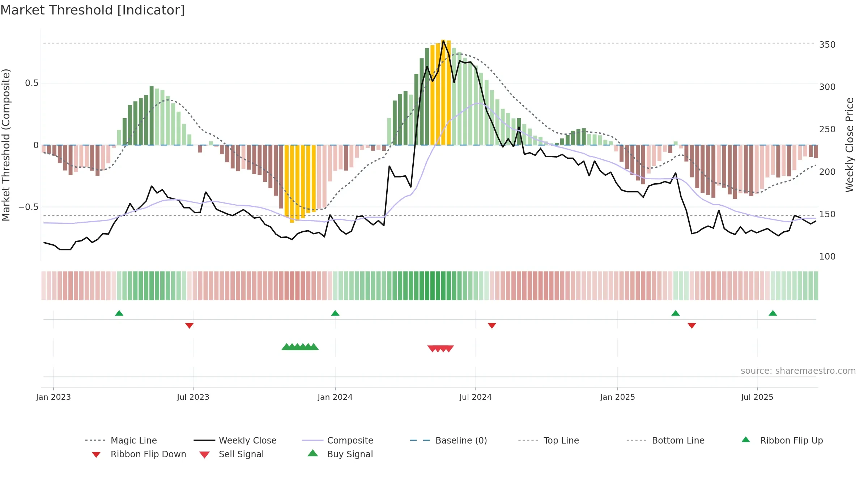Toggle the Ribbon Flip Down legend entry
The width and height of the screenshot is (868, 488).
139,454
